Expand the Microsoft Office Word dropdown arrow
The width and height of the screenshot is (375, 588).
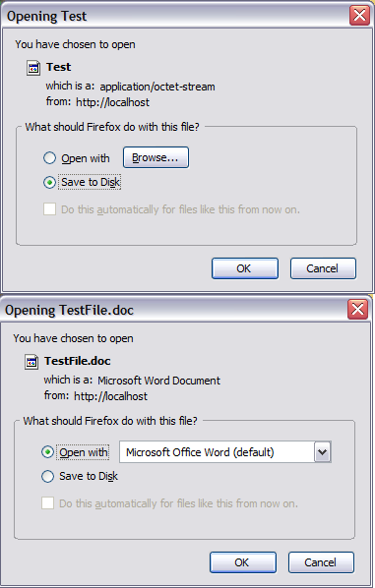point(322,452)
